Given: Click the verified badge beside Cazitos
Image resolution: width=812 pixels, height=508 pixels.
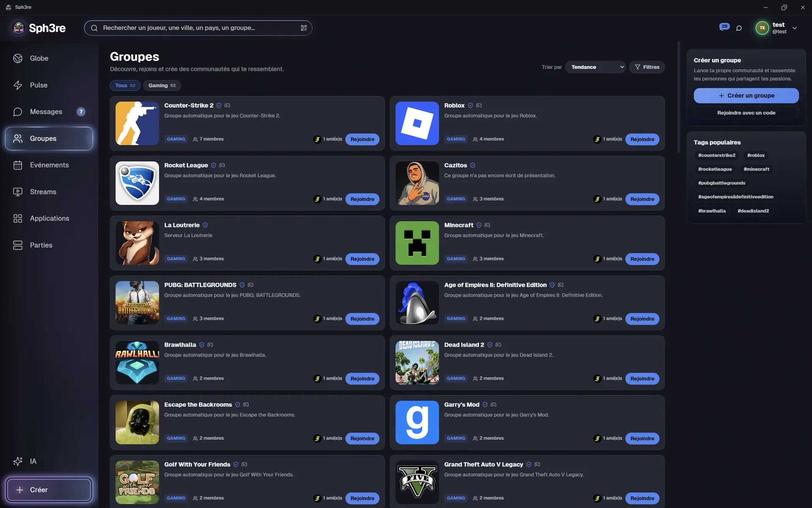Looking at the screenshot, I should coord(473,165).
